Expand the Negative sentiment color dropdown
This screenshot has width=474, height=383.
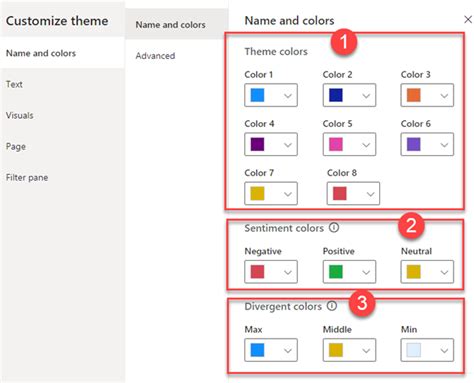[288, 272]
